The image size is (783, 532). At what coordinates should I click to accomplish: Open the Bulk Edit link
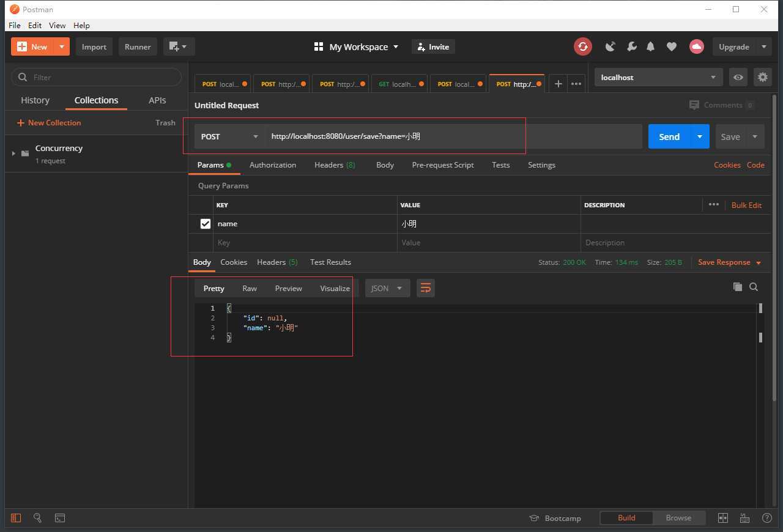(746, 205)
